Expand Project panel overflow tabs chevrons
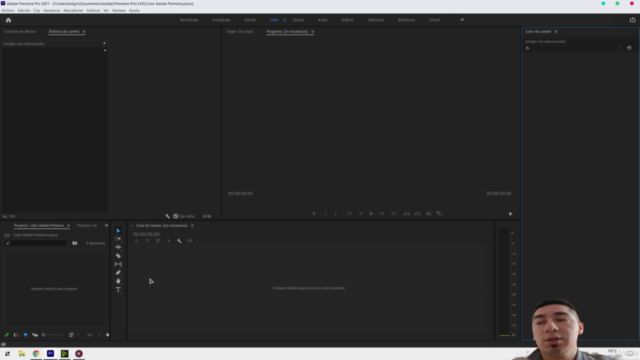 point(107,225)
